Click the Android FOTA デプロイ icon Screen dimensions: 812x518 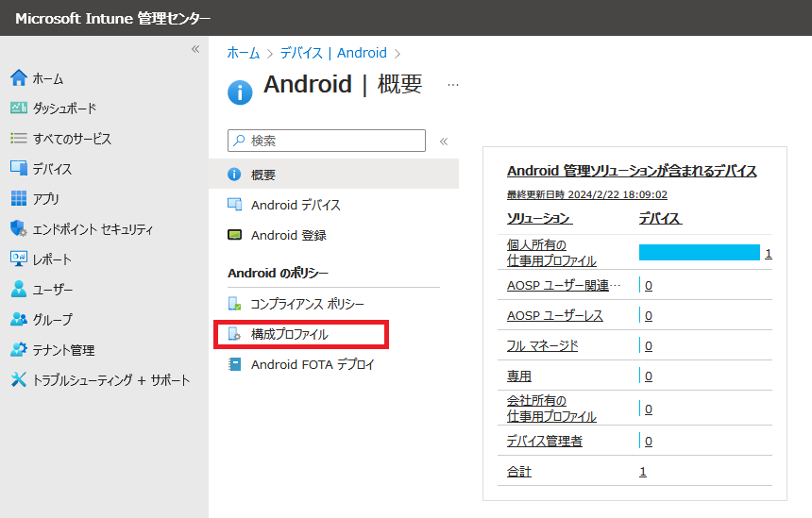coord(234,364)
